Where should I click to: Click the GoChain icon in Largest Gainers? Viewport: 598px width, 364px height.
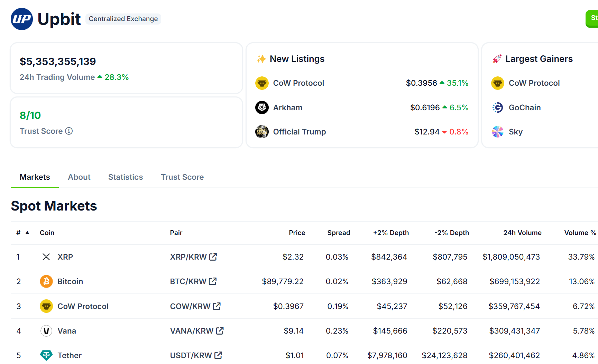tap(497, 108)
